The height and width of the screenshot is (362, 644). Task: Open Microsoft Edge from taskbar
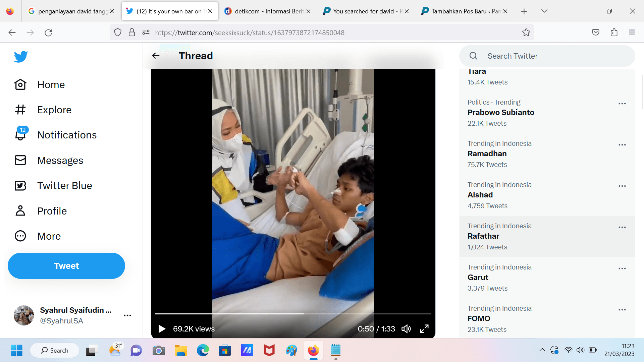click(x=203, y=350)
